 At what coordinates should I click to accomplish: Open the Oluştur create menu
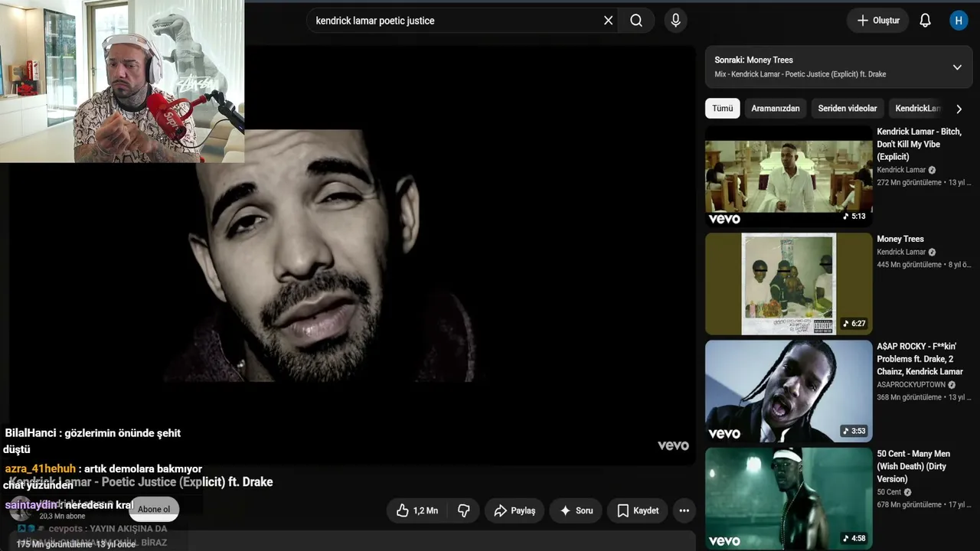tap(877, 21)
